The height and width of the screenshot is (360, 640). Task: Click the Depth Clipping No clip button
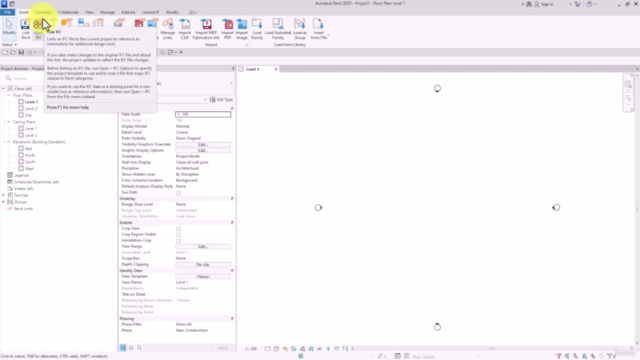pyautogui.click(x=203, y=264)
